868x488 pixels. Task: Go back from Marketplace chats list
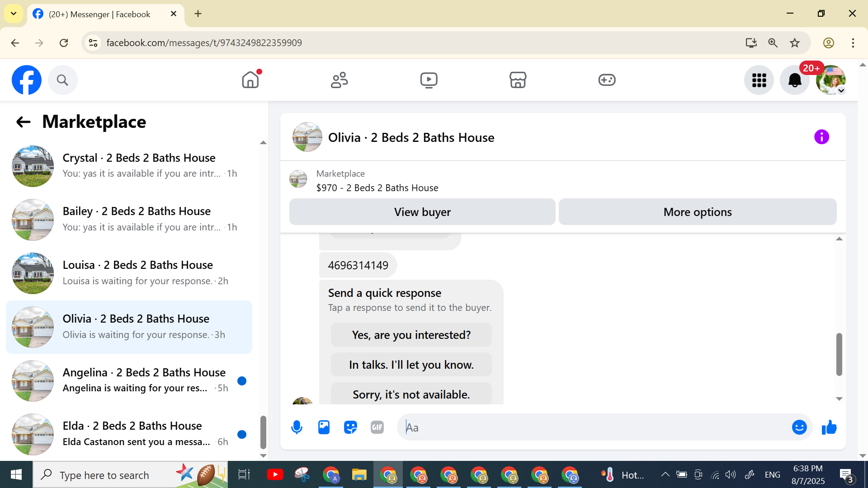pos(24,122)
